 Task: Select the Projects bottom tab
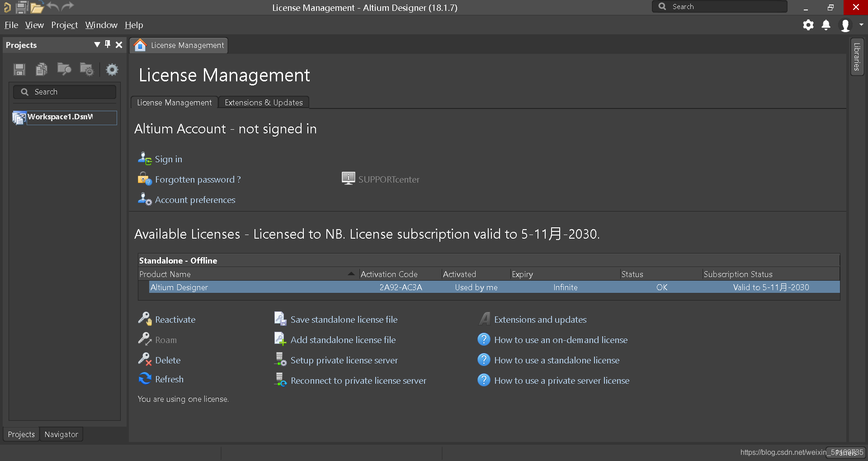[x=21, y=434]
